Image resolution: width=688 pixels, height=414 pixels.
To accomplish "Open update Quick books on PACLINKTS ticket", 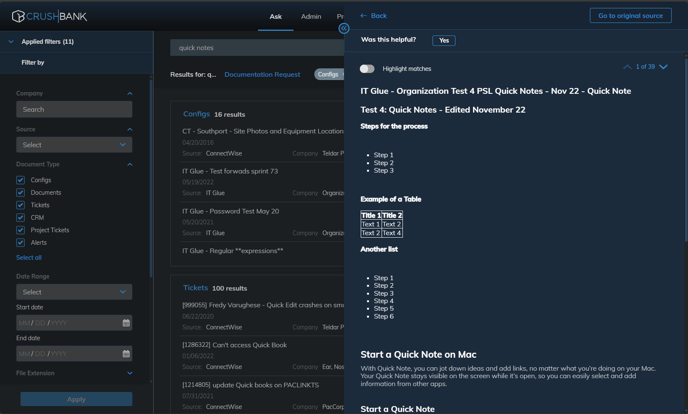I will (x=251, y=385).
